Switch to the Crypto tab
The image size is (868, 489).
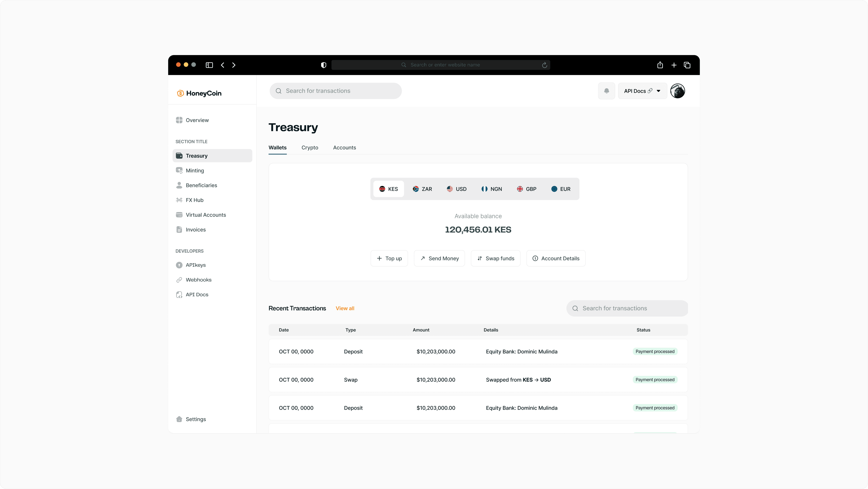[310, 147]
